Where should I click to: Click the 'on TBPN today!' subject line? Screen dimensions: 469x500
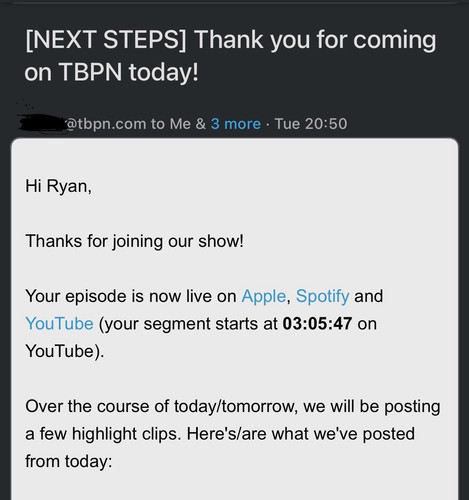coord(112,72)
